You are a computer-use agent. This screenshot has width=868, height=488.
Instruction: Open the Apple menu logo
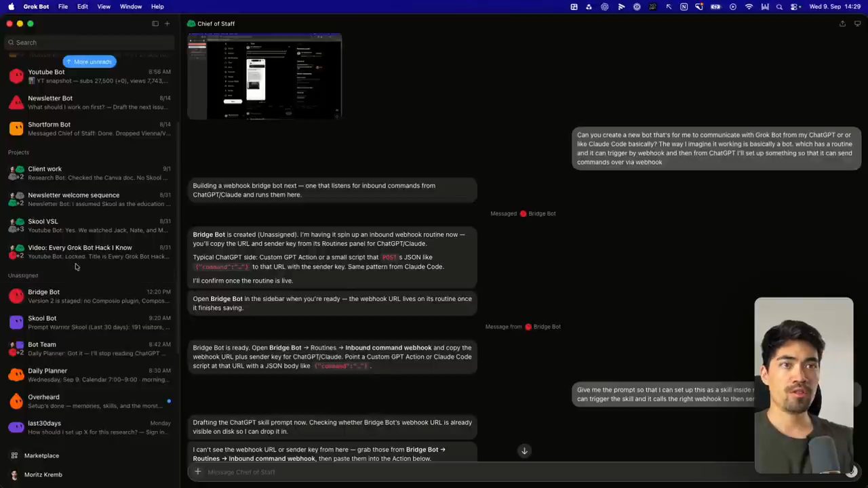point(11,7)
